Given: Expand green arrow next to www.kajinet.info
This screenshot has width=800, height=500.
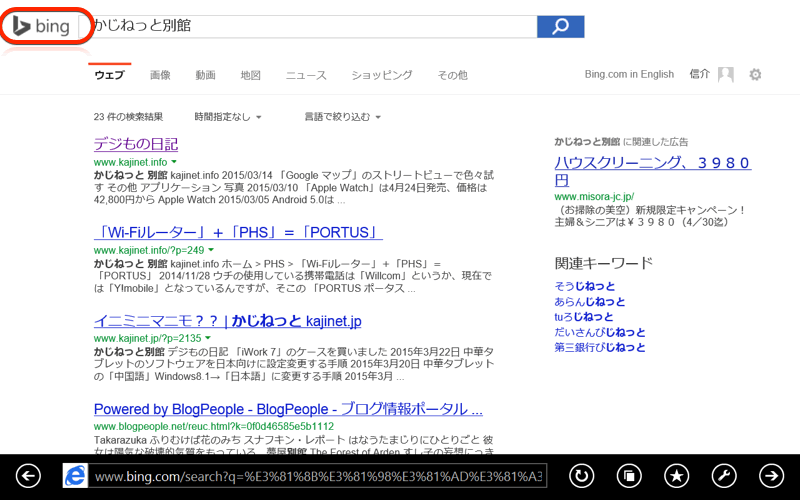Looking at the screenshot, I should [x=173, y=161].
